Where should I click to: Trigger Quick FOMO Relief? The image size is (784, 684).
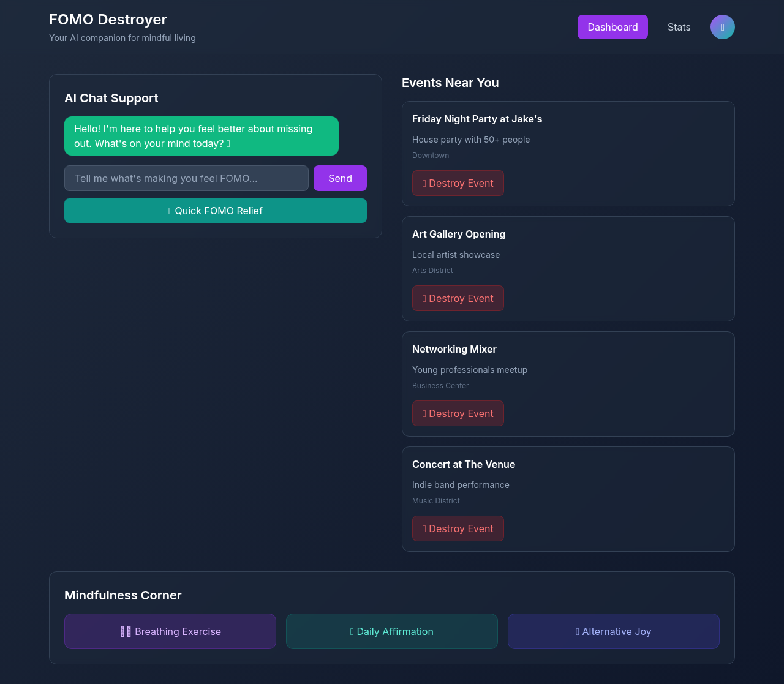point(216,210)
